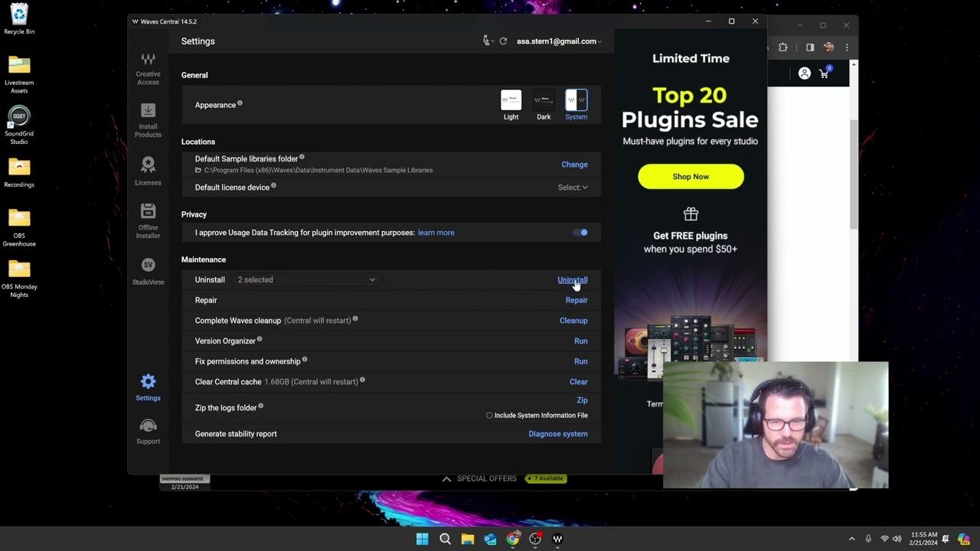Switch to Google Chrome on the taskbar
This screenshot has width=980, height=551.
coord(513,539)
